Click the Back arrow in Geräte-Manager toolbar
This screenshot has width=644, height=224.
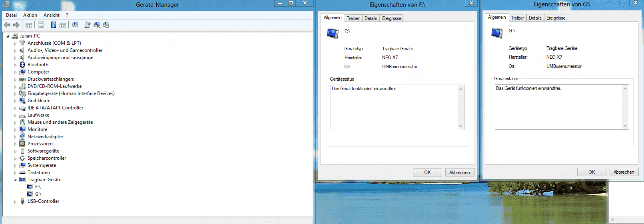click(7, 25)
